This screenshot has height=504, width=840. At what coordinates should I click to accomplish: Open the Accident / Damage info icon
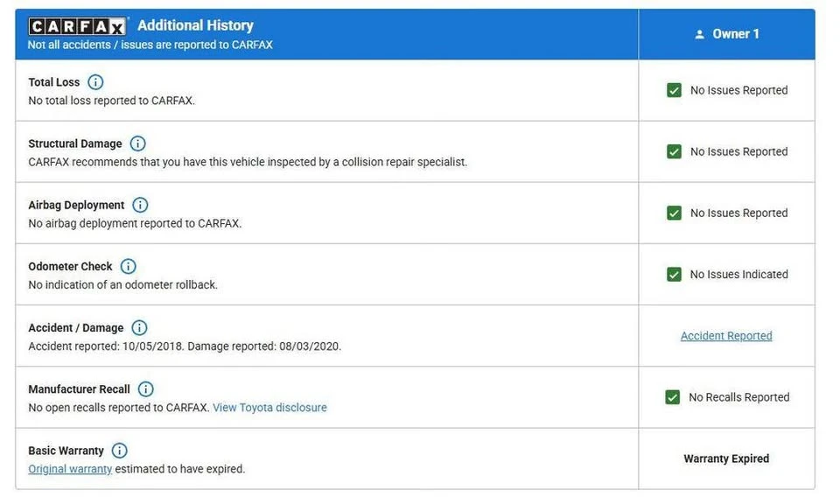click(x=139, y=328)
